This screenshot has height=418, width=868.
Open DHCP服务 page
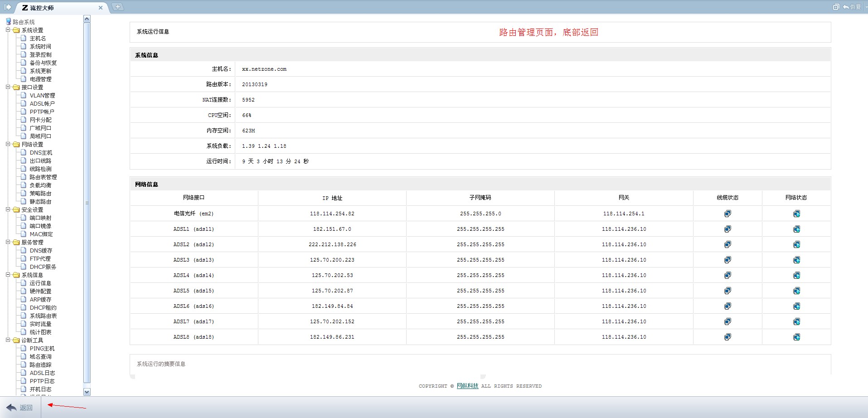point(43,267)
